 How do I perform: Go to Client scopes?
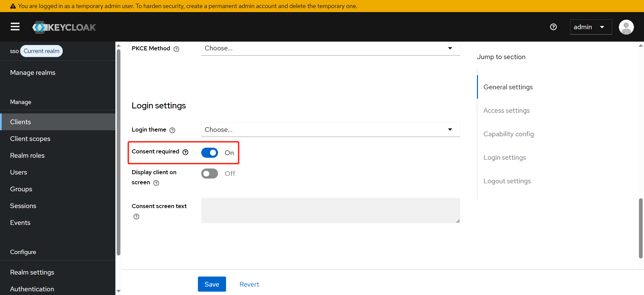(58, 139)
